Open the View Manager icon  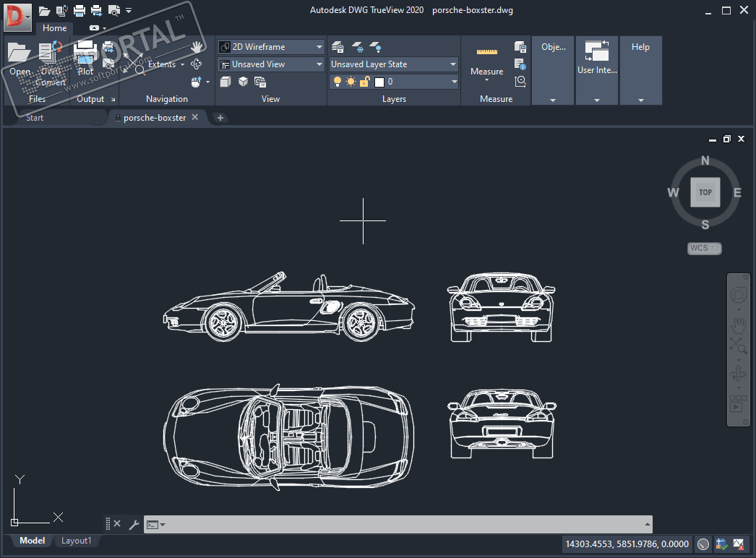tap(260, 82)
